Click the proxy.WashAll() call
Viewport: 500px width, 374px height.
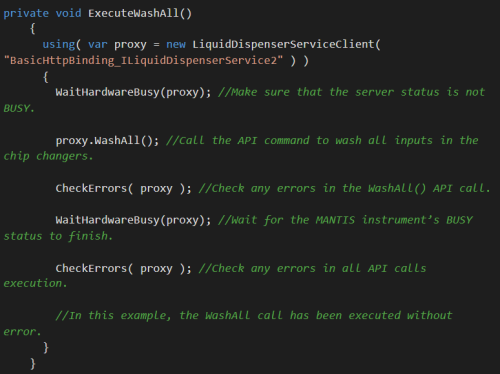107,140
